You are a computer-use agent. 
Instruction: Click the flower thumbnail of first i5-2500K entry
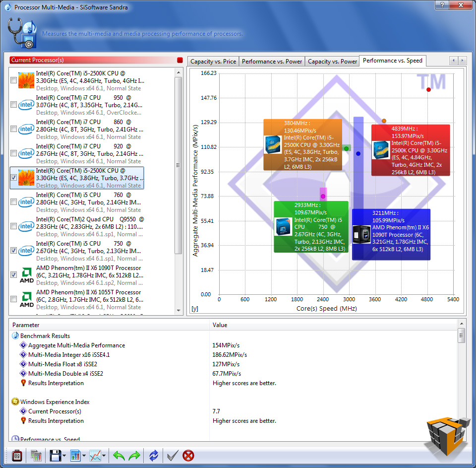tap(26, 80)
